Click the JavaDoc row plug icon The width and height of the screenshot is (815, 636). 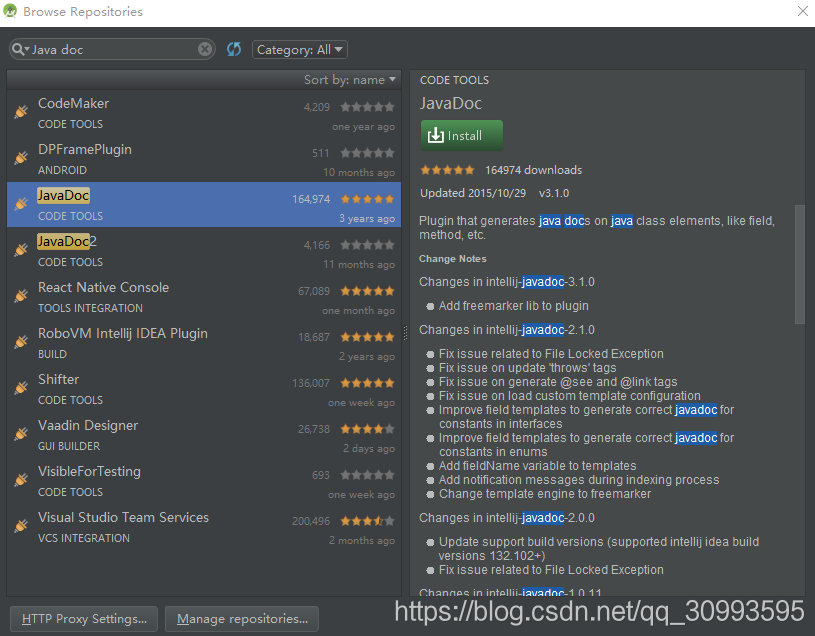click(x=21, y=204)
